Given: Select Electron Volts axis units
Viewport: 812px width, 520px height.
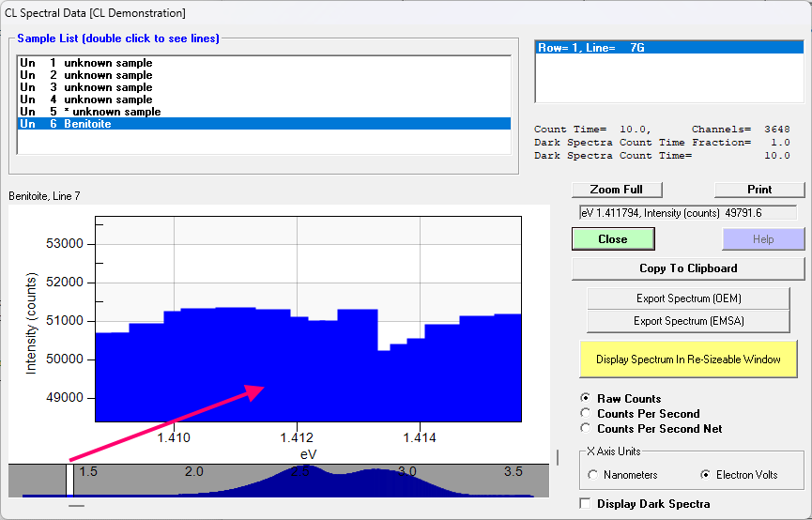Looking at the screenshot, I should pyautogui.click(x=707, y=475).
